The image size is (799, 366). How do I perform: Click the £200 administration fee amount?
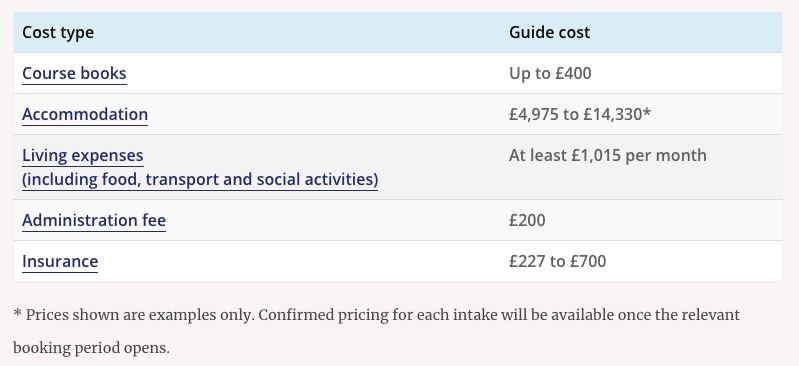coord(527,220)
